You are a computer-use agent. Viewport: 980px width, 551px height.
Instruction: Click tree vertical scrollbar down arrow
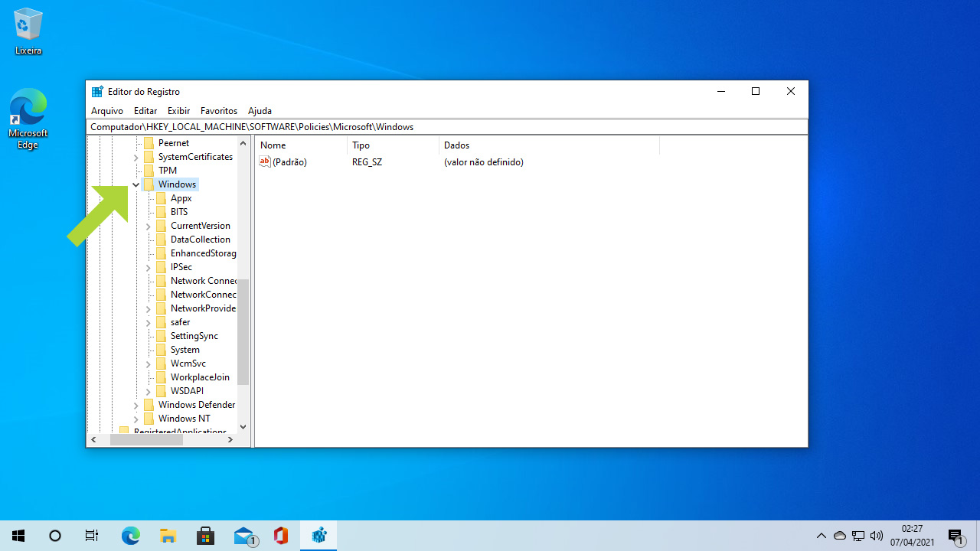tap(243, 427)
